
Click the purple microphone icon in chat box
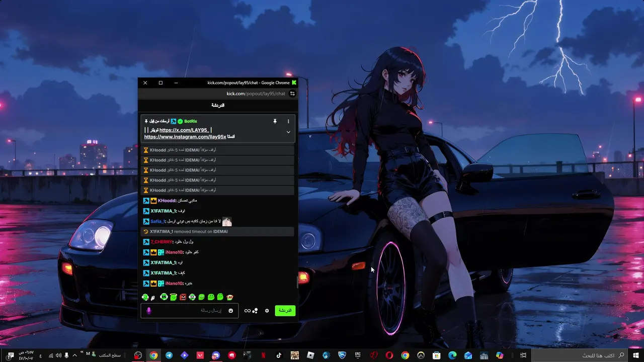tap(148, 311)
